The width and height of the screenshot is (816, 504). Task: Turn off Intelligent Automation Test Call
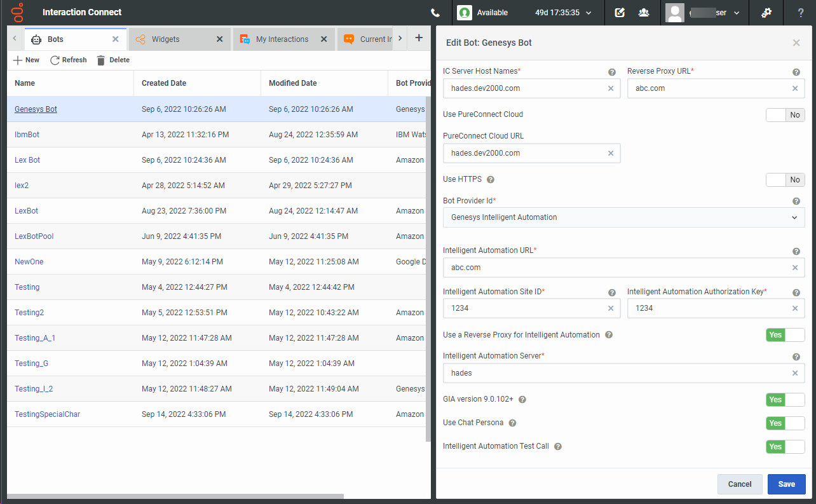point(785,447)
